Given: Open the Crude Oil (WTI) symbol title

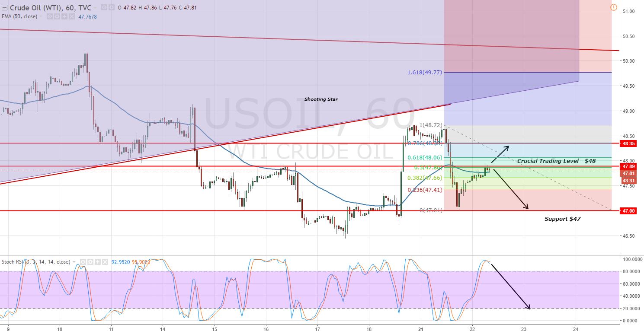Looking at the screenshot, I should click(x=51, y=8).
